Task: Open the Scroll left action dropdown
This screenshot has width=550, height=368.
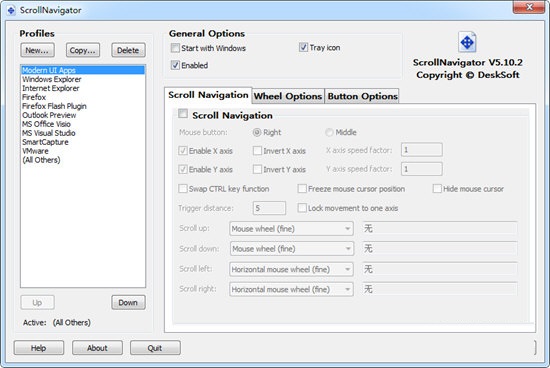Action: click(x=291, y=269)
